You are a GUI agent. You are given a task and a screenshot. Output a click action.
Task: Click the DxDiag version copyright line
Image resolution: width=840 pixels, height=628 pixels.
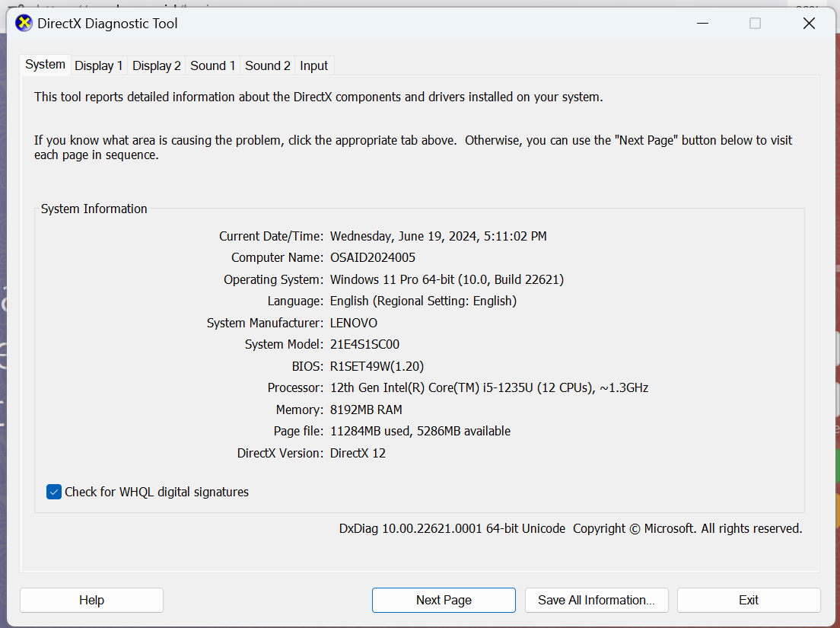coord(571,528)
